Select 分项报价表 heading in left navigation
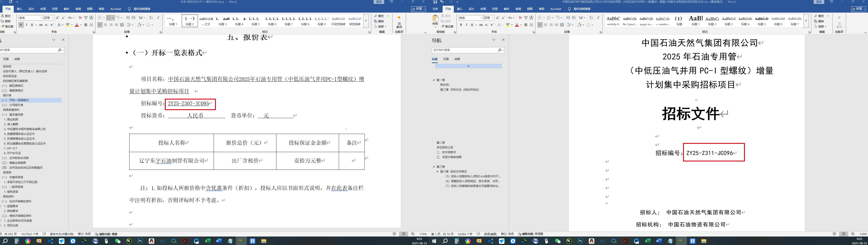 click(16, 105)
